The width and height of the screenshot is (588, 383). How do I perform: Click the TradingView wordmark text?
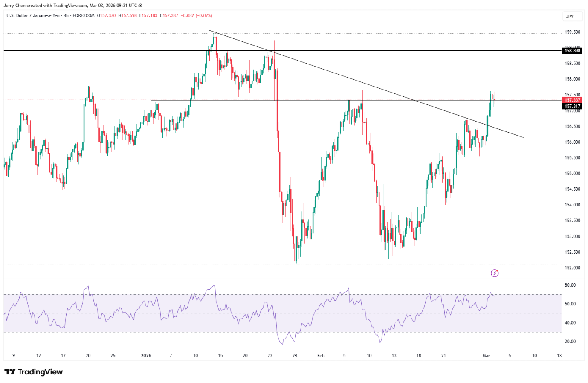pyautogui.click(x=40, y=372)
